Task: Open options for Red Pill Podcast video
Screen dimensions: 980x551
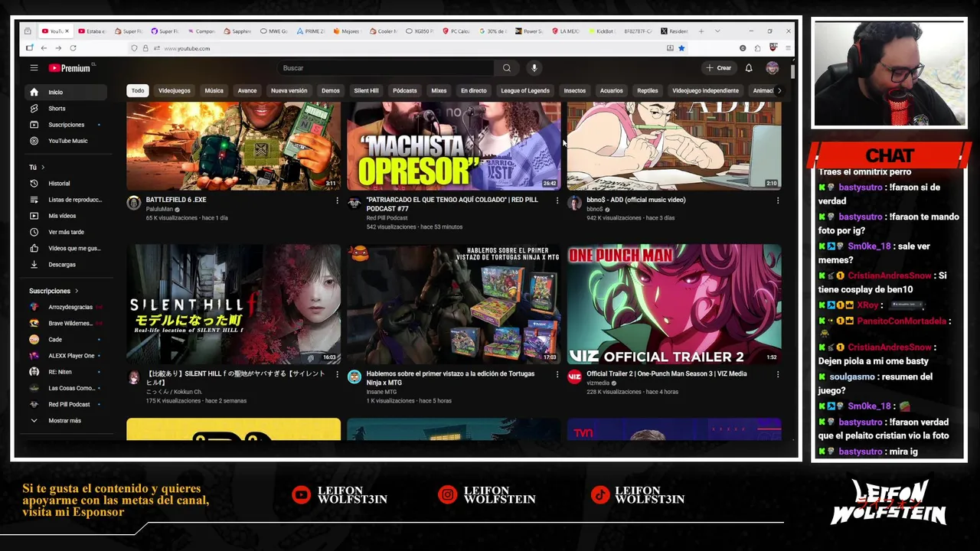Action: click(557, 201)
